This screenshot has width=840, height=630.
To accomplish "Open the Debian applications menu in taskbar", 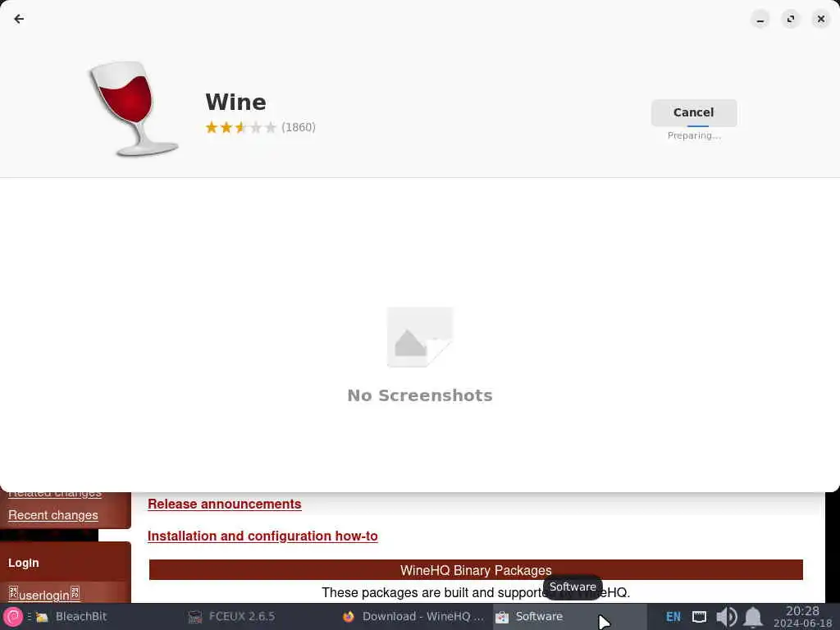I will (x=13, y=617).
